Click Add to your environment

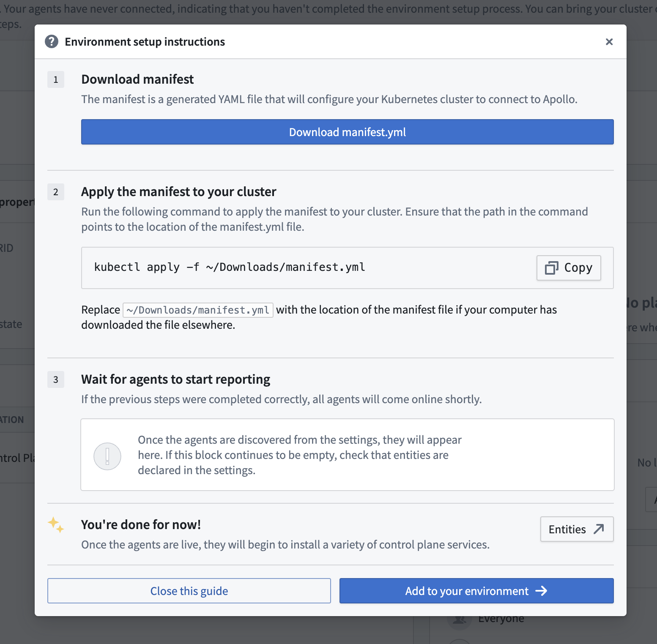coord(476,591)
